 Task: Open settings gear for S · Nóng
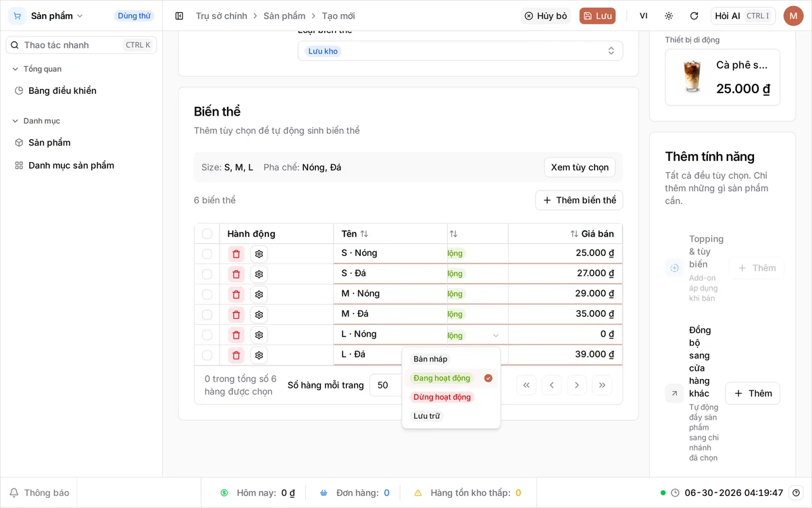click(259, 254)
